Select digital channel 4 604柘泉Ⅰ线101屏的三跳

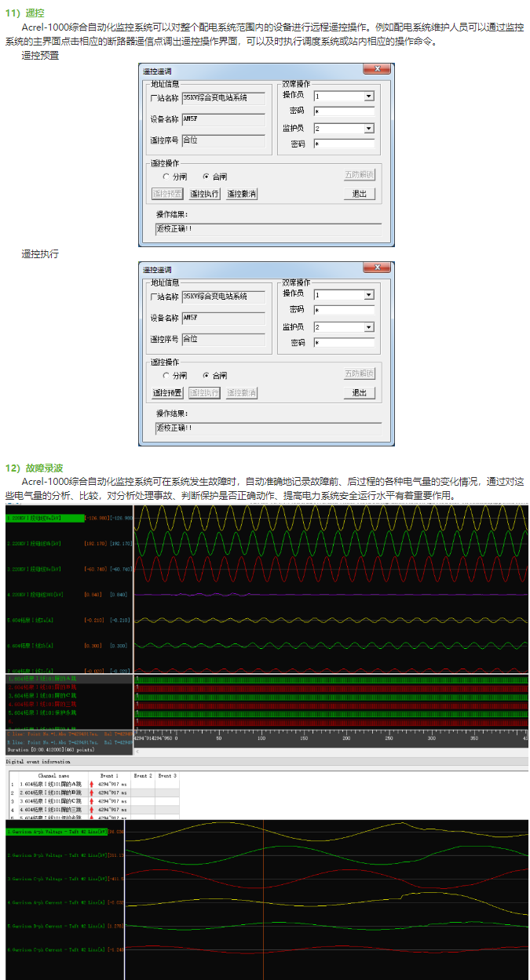41,705
